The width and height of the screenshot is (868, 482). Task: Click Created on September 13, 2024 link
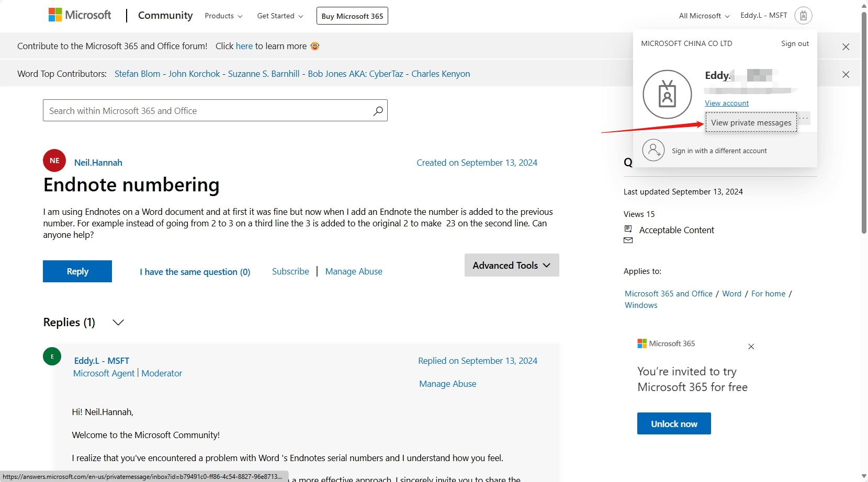[x=477, y=163]
